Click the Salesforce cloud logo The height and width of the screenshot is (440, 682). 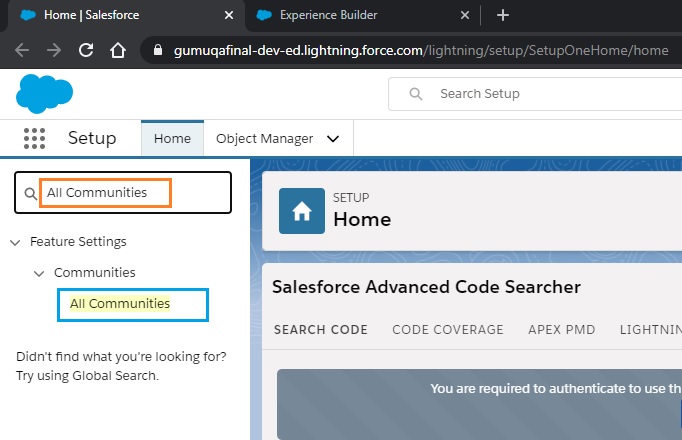pyautogui.click(x=44, y=93)
